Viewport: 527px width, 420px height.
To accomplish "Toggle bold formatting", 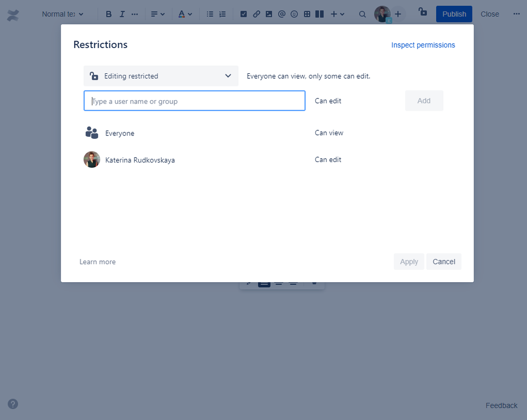I will 109,14.
